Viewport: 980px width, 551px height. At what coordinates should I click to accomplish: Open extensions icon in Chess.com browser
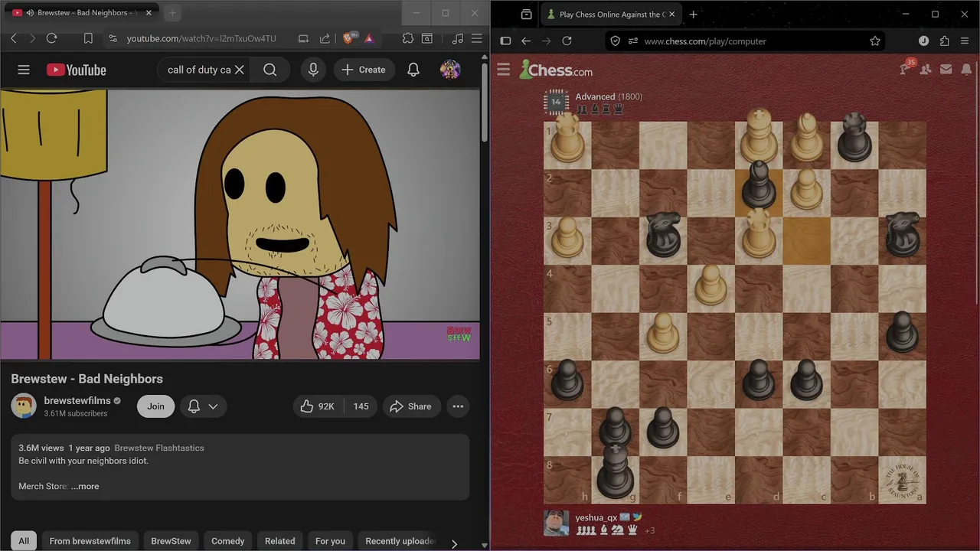[944, 41]
